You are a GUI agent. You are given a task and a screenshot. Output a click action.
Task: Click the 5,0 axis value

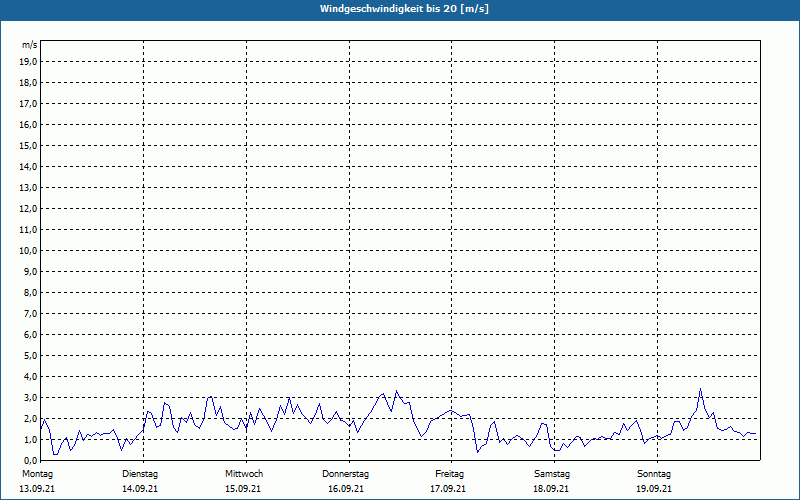(x=31, y=356)
